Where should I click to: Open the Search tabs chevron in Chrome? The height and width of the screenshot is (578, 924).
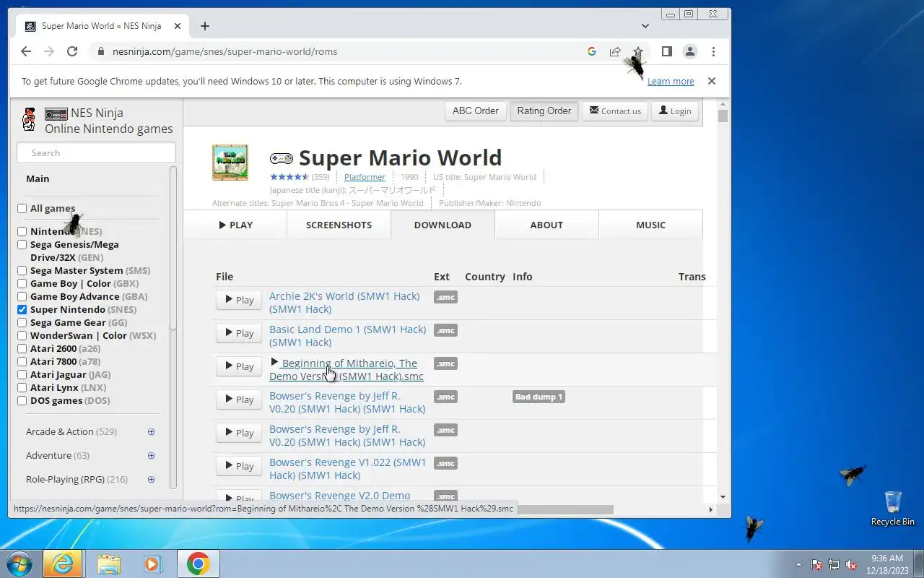point(645,26)
